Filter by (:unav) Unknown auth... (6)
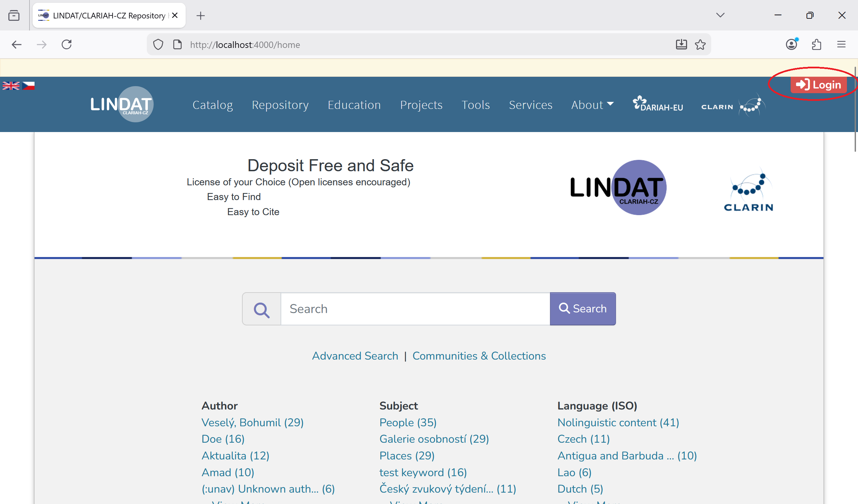This screenshot has height=504, width=858. tap(268, 489)
